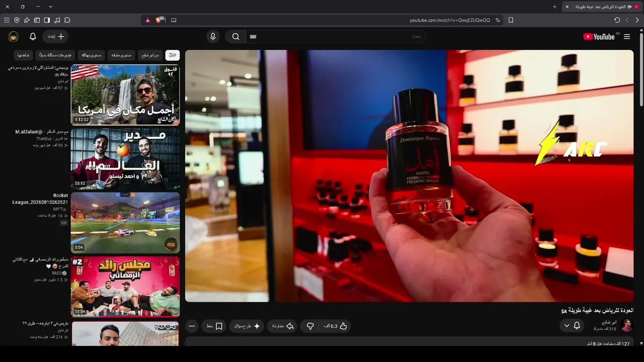Click the pin icon in browser toolbar
Image resolution: width=644 pixels, height=362 pixels.
[27, 20]
